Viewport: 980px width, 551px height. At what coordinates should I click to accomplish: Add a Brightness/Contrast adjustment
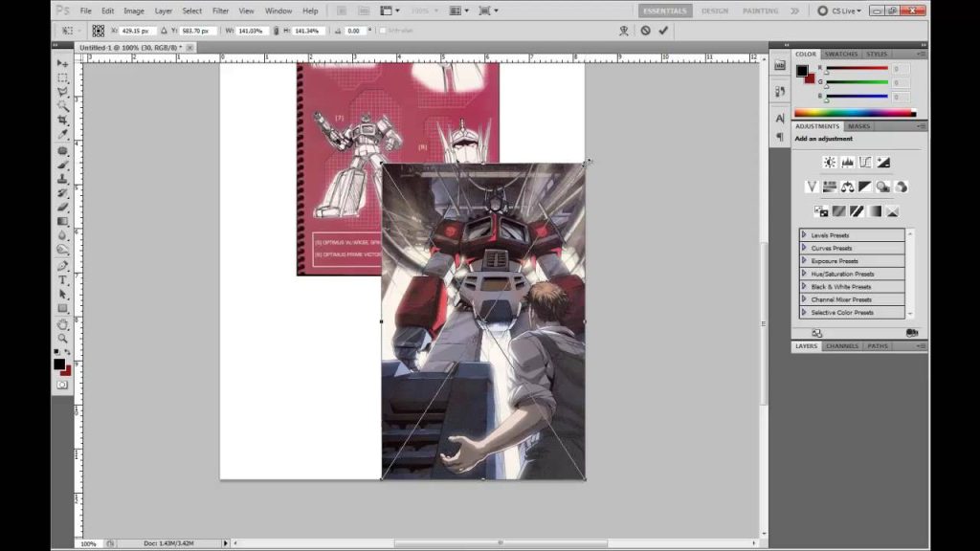(x=830, y=163)
